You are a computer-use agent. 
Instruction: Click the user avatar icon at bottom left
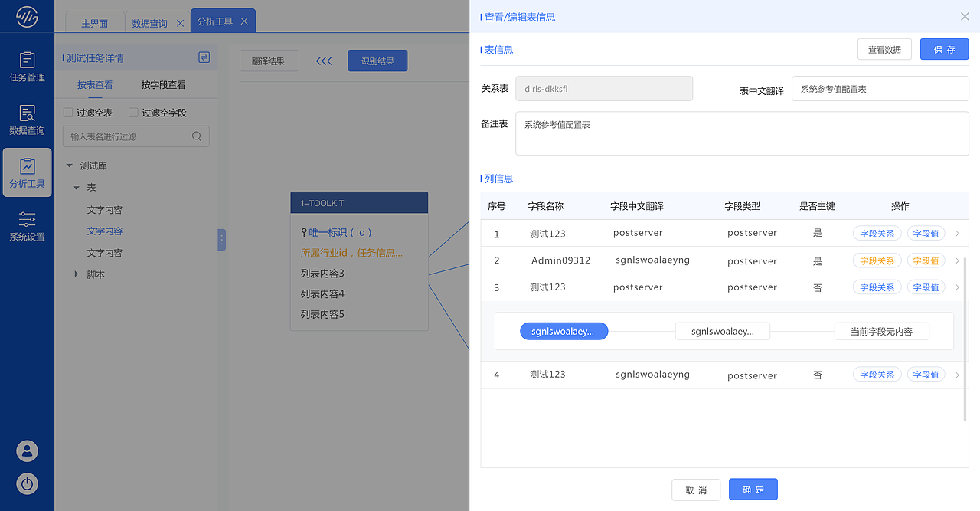[27, 451]
